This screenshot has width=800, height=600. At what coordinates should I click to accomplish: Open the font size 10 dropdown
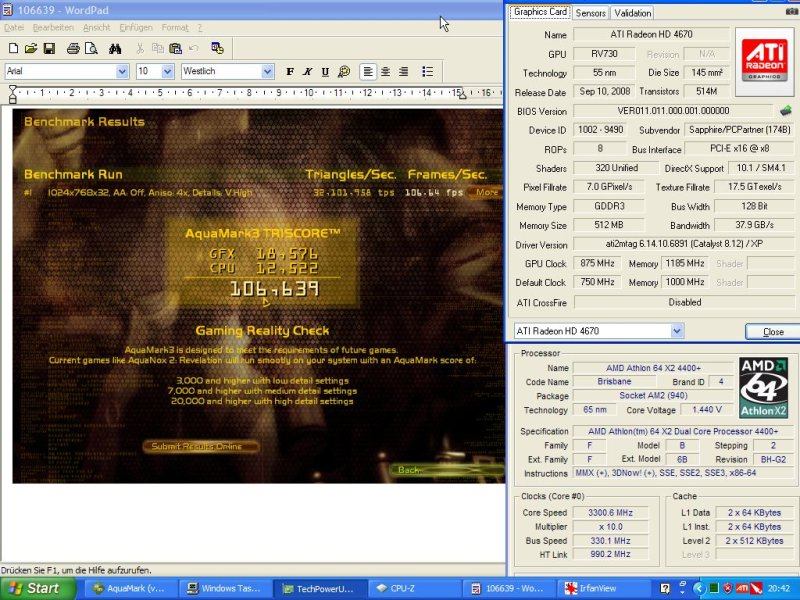[x=167, y=71]
